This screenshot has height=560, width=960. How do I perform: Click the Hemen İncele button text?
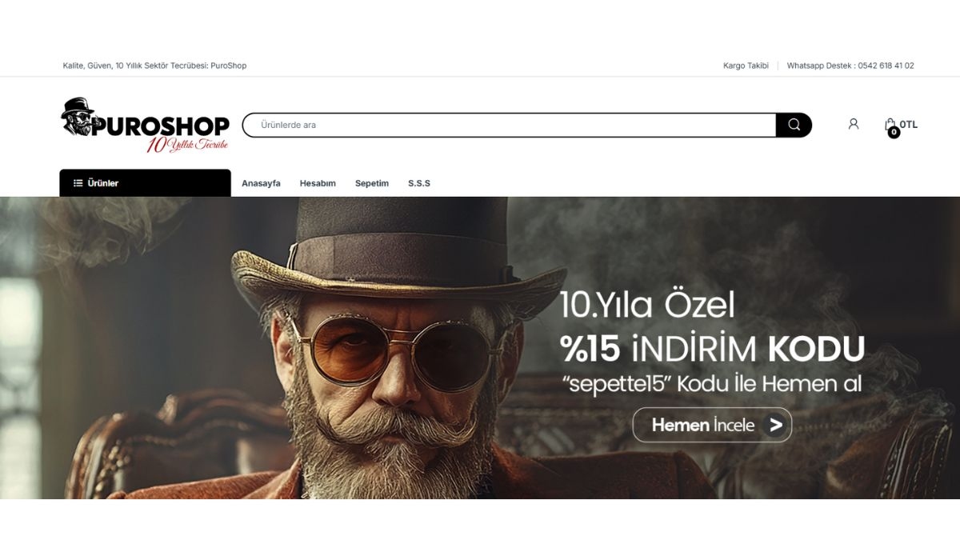(702, 425)
